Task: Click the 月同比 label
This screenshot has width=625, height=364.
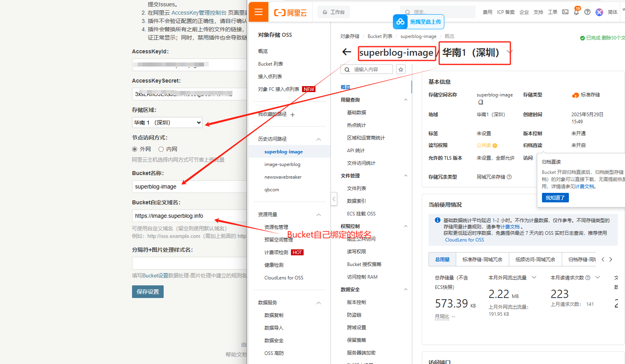Action: click(x=442, y=317)
